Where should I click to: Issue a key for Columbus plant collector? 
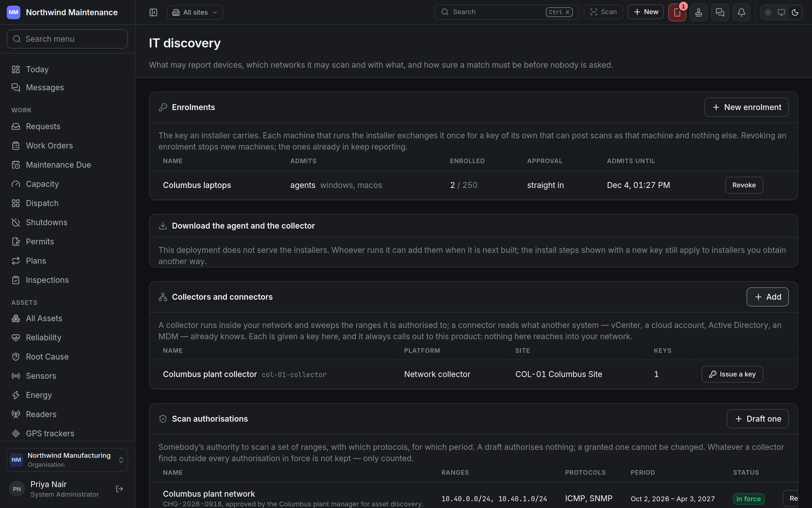[x=732, y=374]
